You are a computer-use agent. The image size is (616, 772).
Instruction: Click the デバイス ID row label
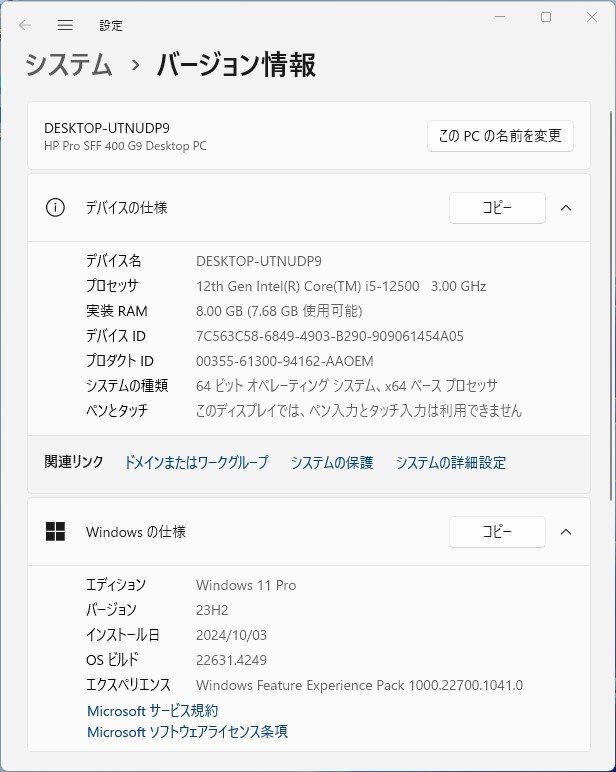[116, 336]
